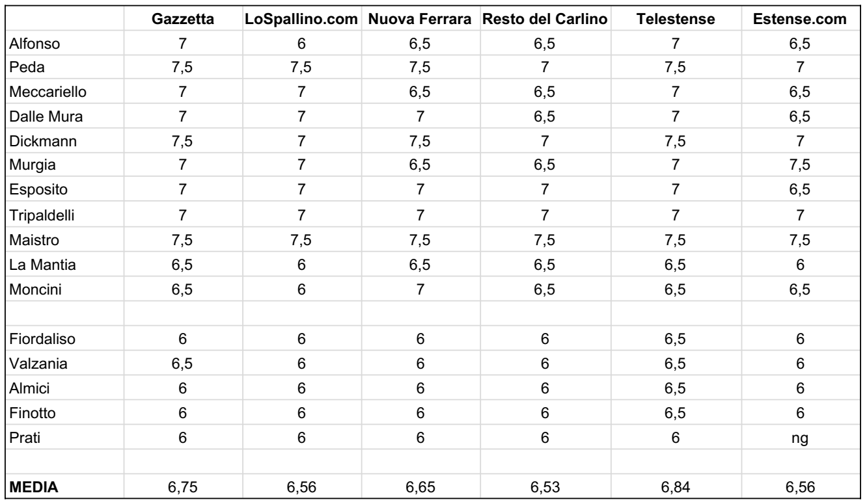Select the Alfonso row label
Screen dimensions: 867x504
65,44
